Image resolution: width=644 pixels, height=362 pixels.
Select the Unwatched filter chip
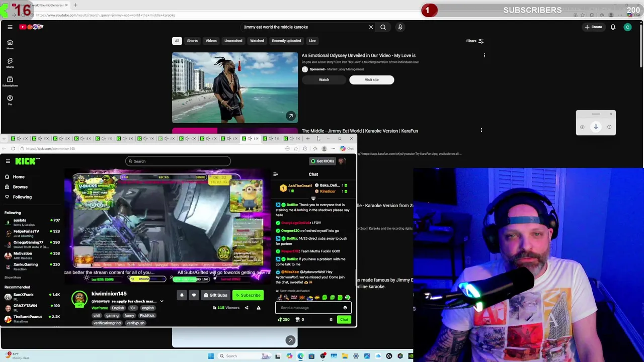233,41
